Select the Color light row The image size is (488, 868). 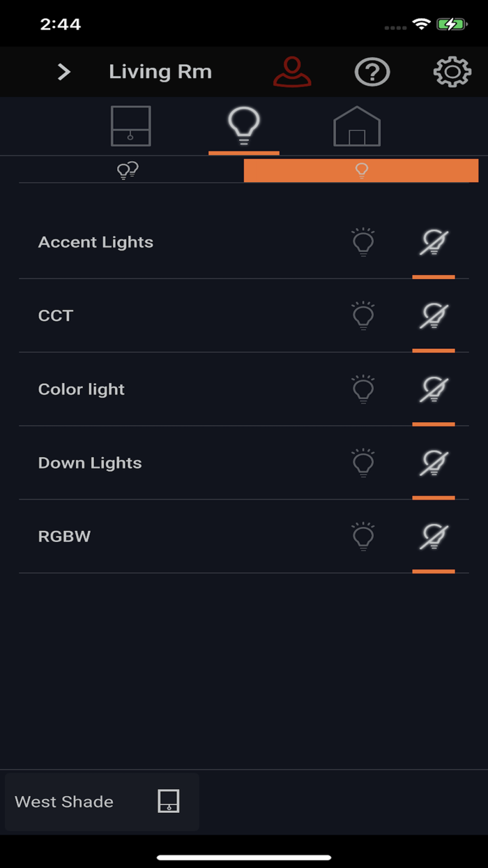coord(81,389)
